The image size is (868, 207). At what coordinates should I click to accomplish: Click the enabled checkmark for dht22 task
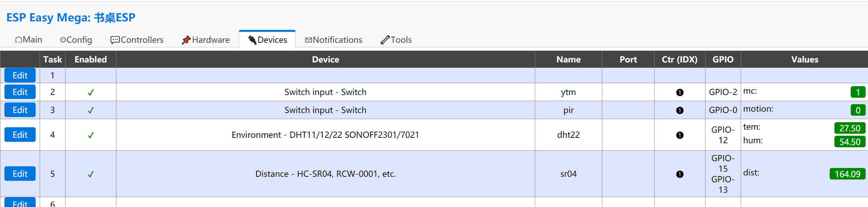click(x=91, y=135)
